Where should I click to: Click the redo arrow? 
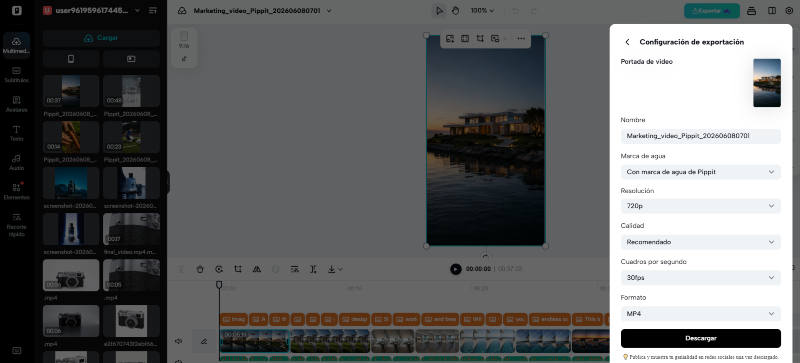pos(534,11)
